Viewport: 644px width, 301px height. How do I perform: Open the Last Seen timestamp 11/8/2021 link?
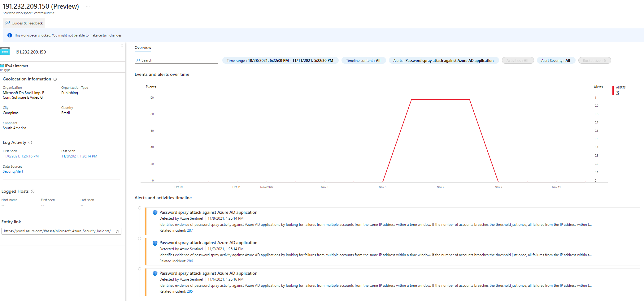tap(79, 156)
